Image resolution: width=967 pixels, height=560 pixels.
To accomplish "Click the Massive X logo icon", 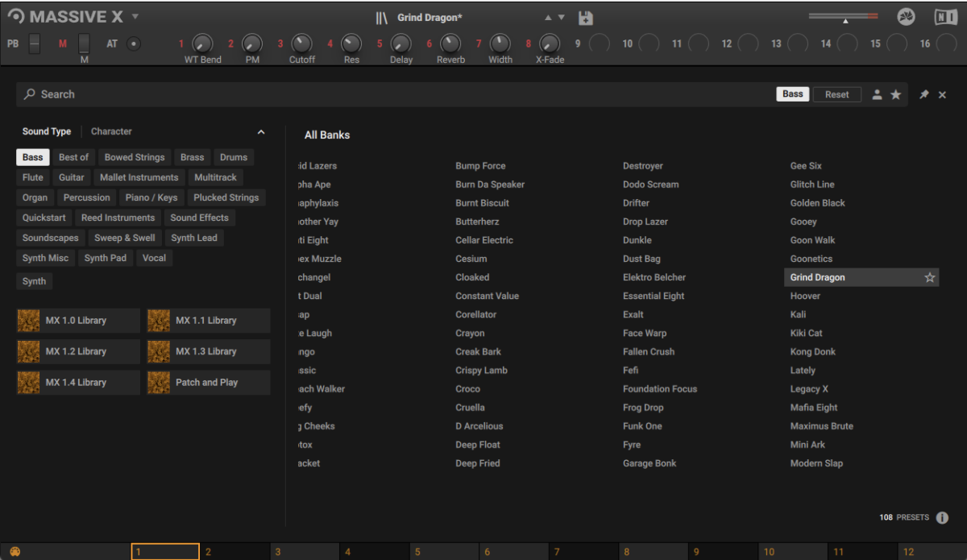I will click(x=15, y=17).
